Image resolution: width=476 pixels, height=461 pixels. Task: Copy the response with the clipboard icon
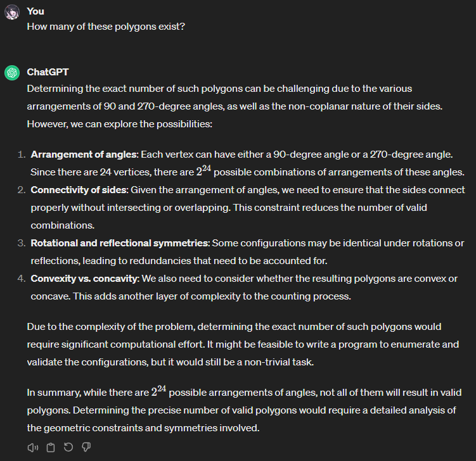tap(51, 447)
